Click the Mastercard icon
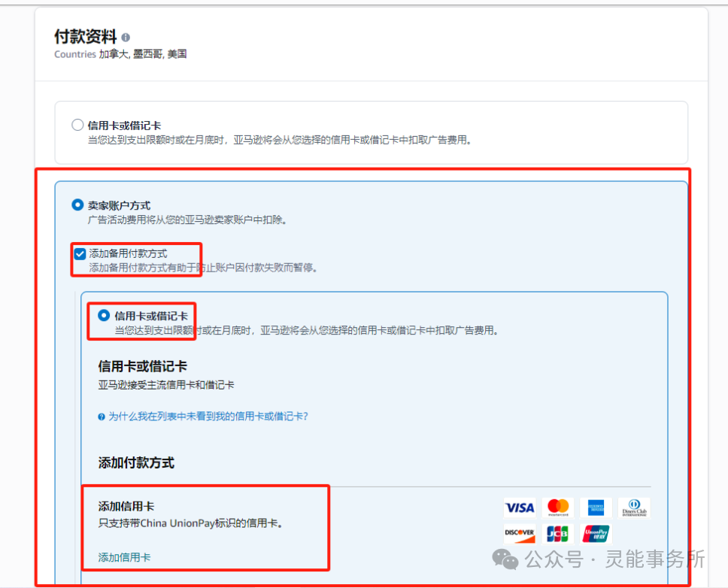 point(557,508)
